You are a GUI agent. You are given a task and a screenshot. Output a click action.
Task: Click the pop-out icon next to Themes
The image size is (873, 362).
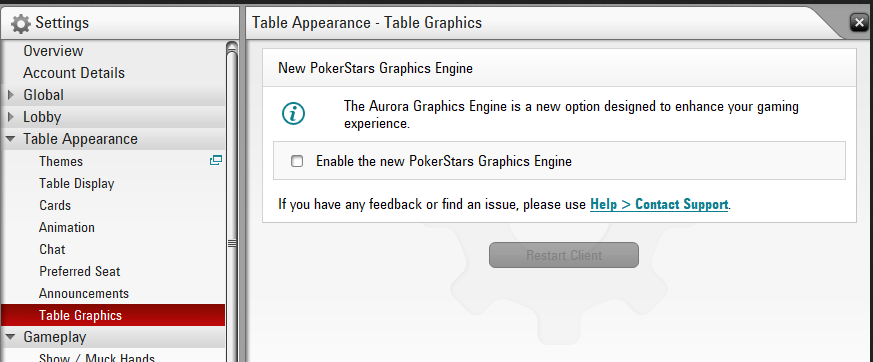pyautogui.click(x=215, y=161)
